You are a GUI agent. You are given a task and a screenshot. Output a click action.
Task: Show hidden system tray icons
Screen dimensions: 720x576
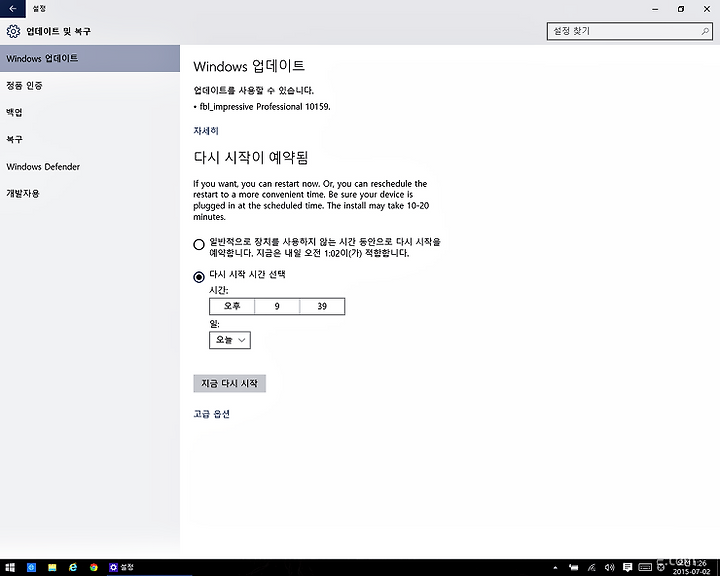[x=555, y=568]
